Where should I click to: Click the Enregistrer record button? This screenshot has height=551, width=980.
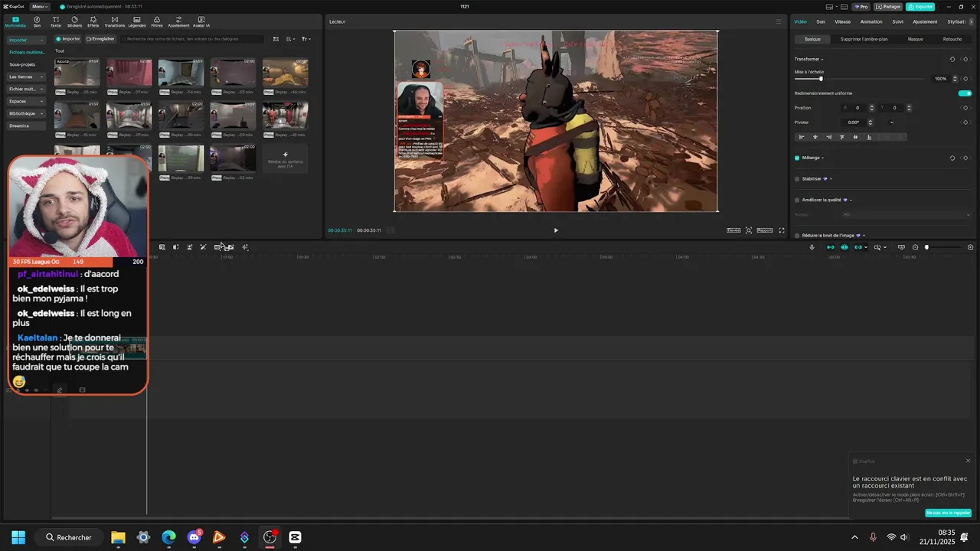coord(100,38)
